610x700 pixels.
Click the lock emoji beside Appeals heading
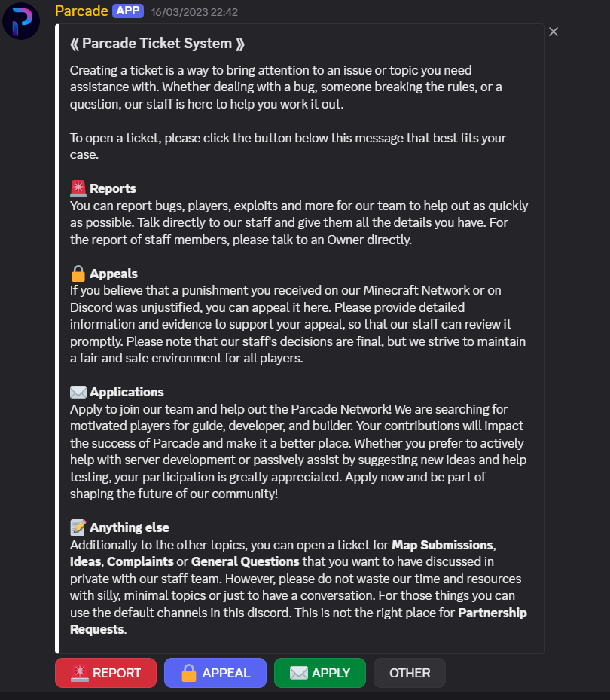(x=78, y=274)
